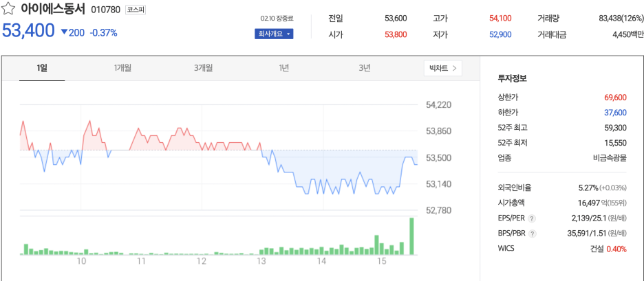Click 52주 최고 value 59,300
This screenshot has width=644, height=281.
click(x=615, y=128)
